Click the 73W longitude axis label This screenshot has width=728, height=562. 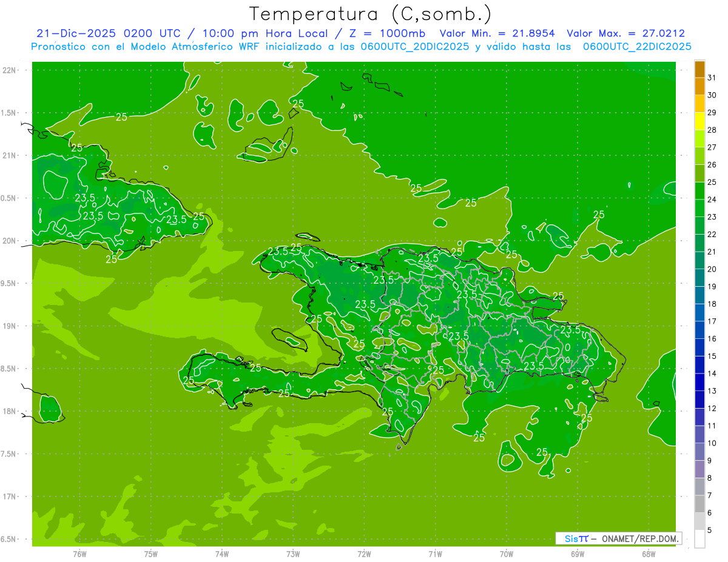point(293,555)
